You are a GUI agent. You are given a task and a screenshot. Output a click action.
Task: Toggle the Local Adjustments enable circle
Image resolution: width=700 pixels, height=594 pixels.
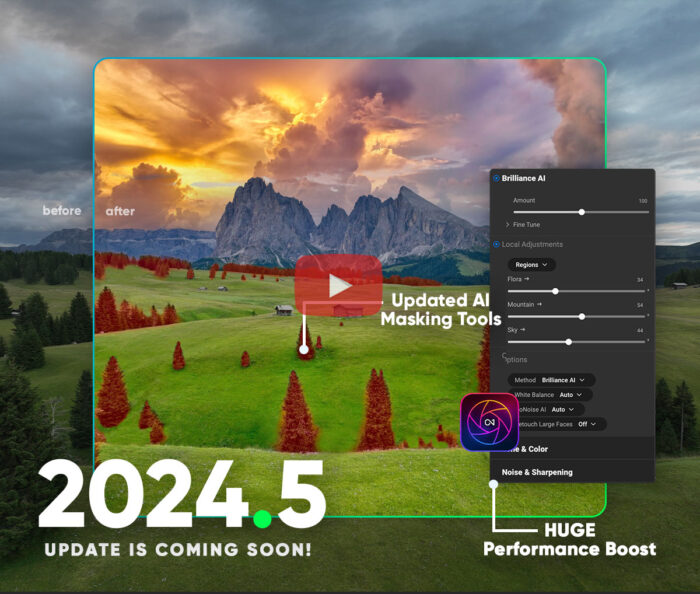click(x=497, y=244)
